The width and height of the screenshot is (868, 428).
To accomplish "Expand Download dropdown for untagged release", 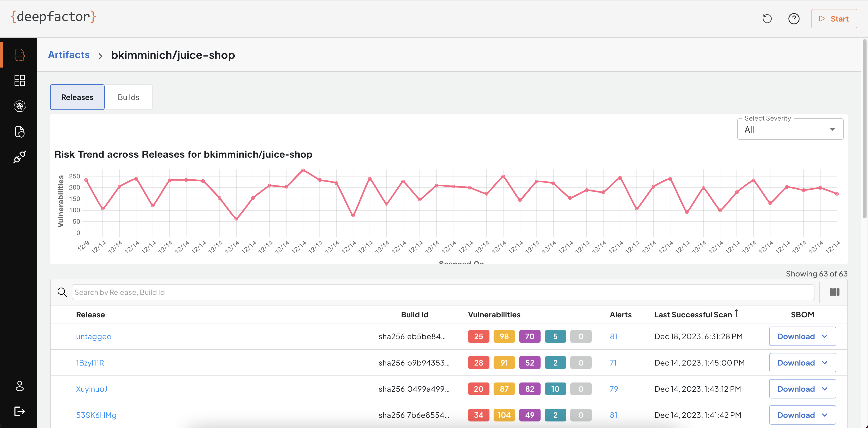I will tap(802, 336).
